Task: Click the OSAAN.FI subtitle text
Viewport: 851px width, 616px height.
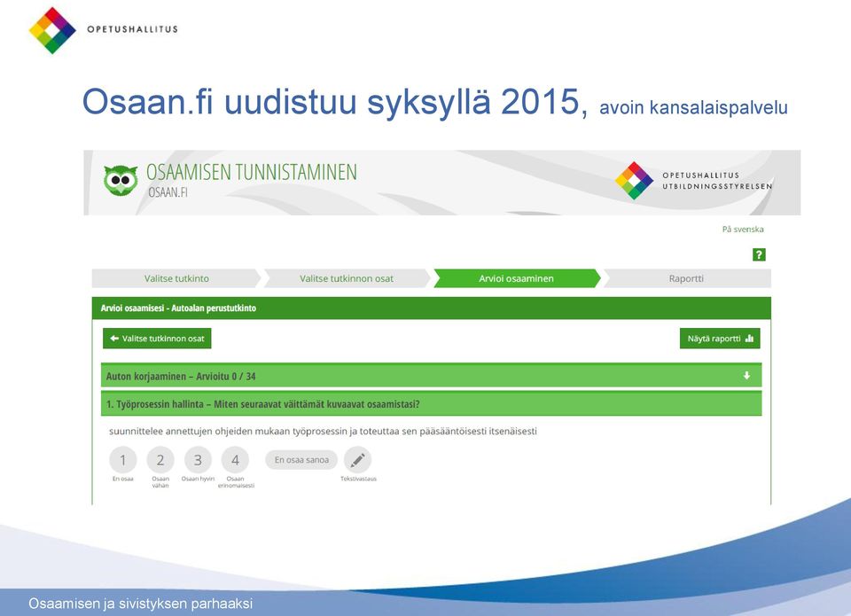Action: click(168, 192)
